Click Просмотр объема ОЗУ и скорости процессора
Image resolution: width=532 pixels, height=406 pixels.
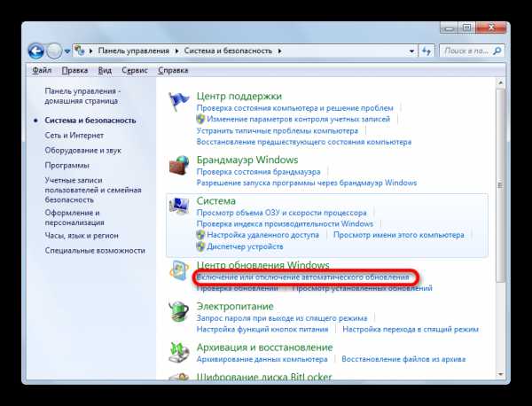tap(282, 213)
